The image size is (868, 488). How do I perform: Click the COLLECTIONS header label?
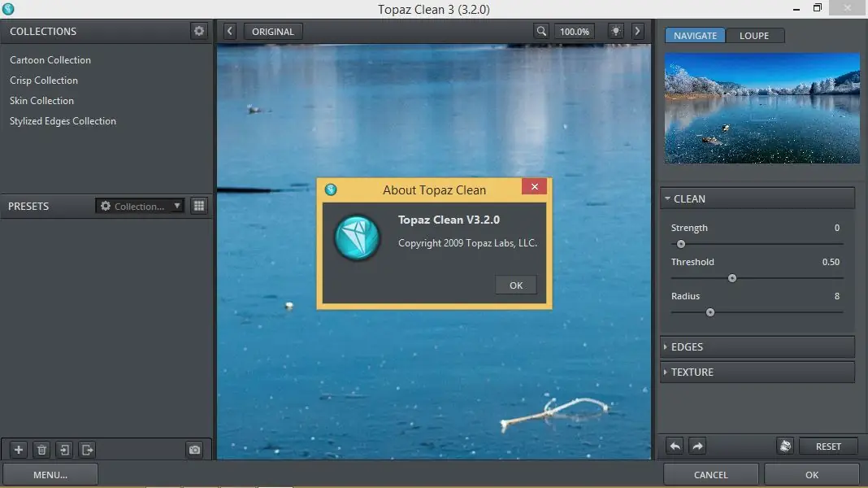tap(43, 32)
